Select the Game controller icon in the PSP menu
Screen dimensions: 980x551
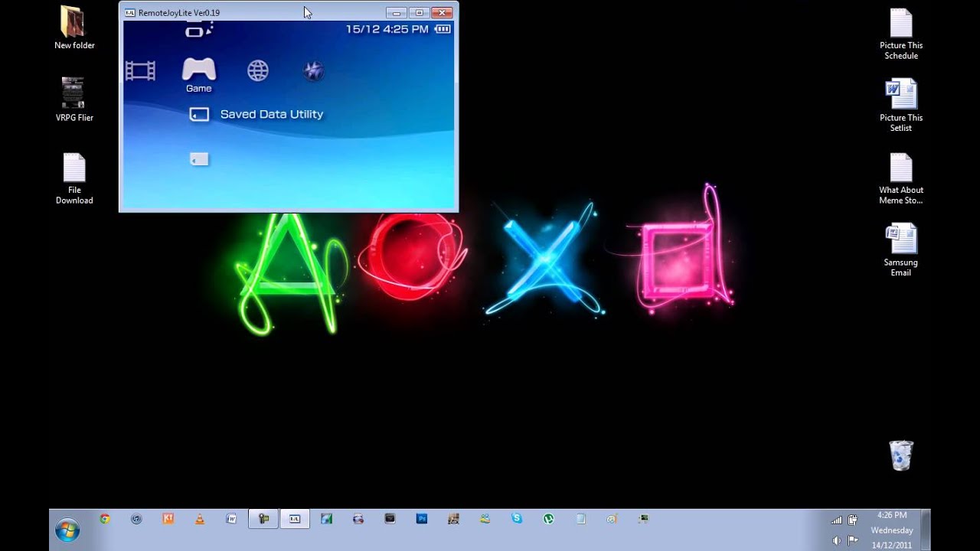click(x=198, y=70)
